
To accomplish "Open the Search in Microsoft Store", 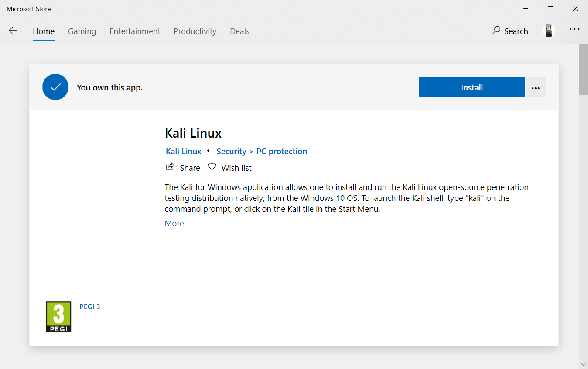I will click(x=509, y=31).
